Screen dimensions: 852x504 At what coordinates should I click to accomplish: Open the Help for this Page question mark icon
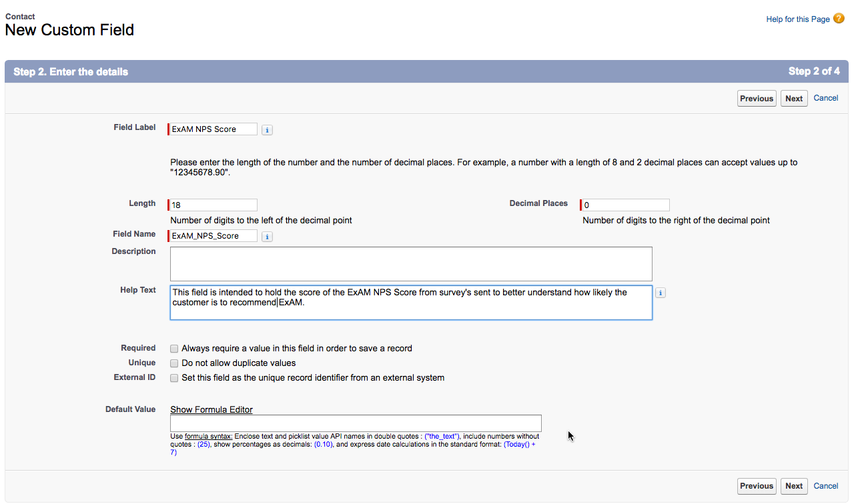coord(839,19)
